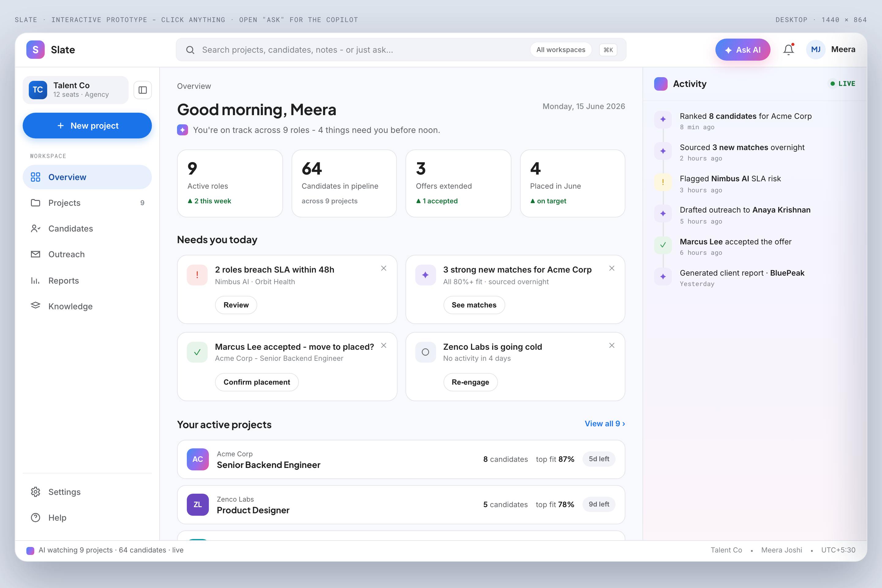Click circle icon on Zenco Labs card
This screenshot has height=588, width=882.
[425, 352]
